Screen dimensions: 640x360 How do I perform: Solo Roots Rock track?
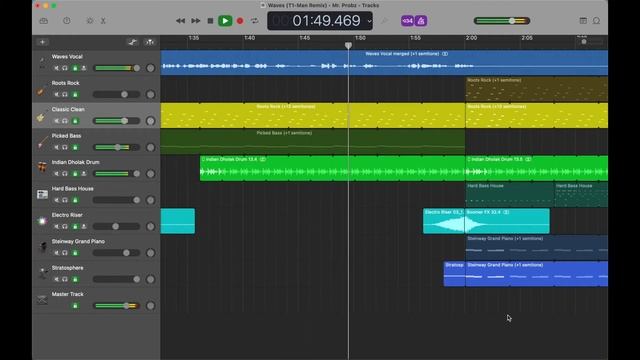click(65, 95)
